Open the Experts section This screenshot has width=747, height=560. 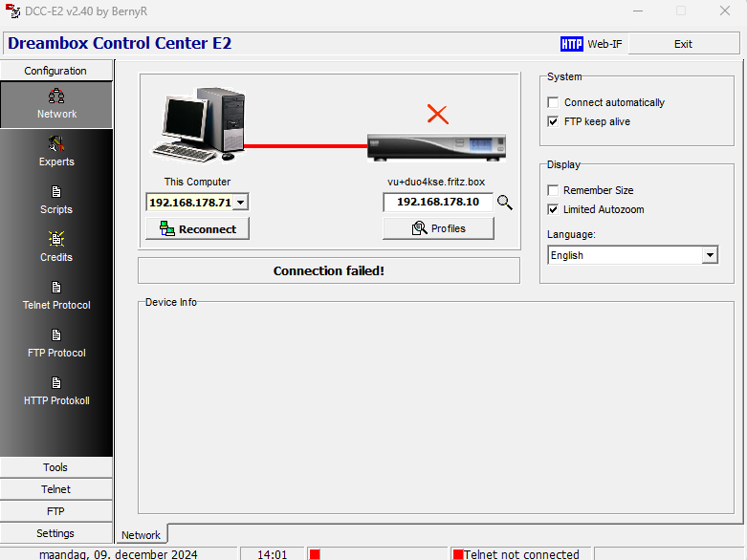tap(56, 152)
